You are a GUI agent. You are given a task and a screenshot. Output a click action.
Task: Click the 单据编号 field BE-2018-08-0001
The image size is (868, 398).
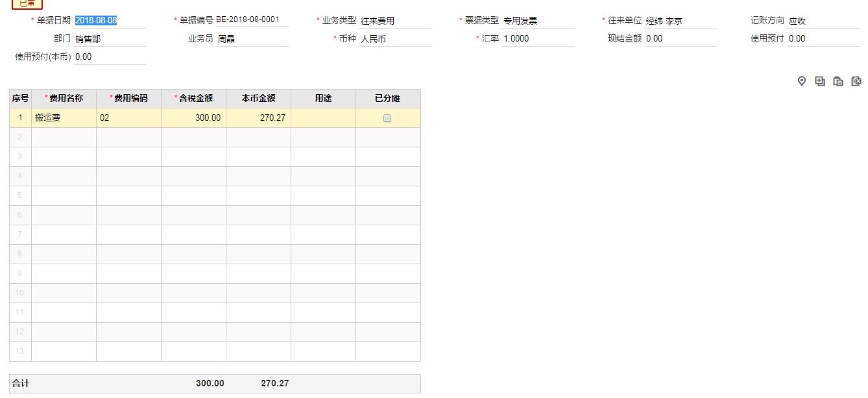point(252,19)
